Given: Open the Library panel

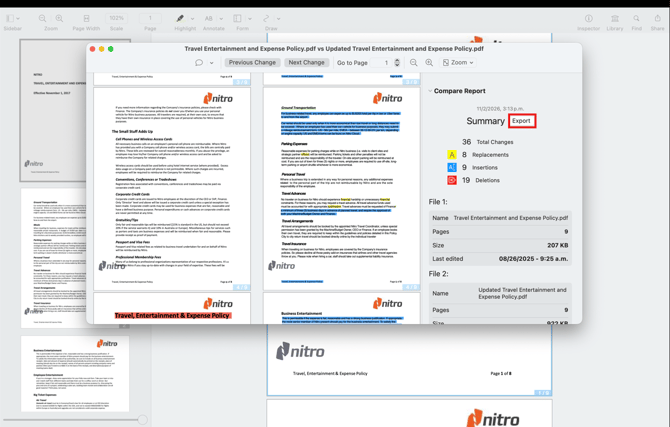Looking at the screenshot, I should pos(615,18).
